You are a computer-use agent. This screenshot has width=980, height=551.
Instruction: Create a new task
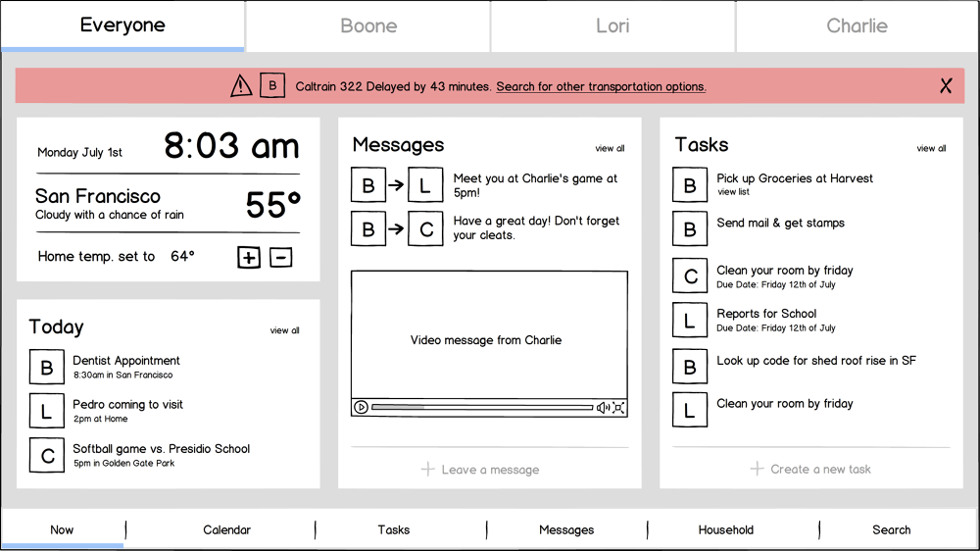[x=810, y=469]
